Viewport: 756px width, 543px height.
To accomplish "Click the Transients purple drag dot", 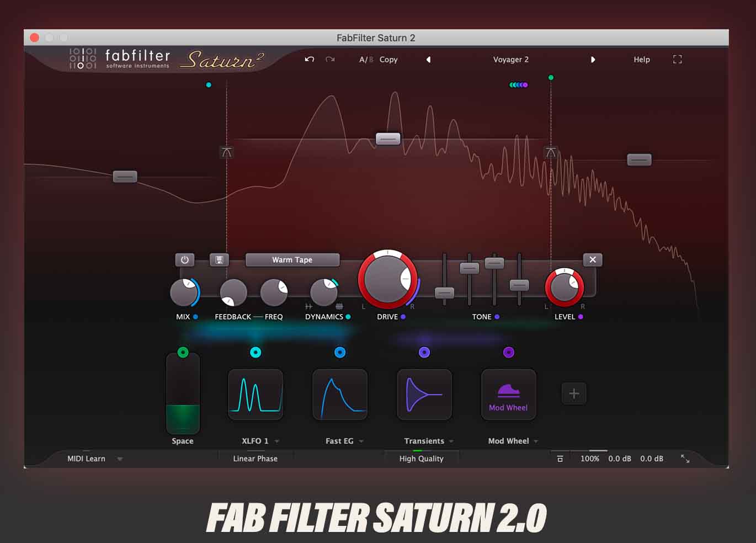I will pyautogui.click(x=424, y=352).
